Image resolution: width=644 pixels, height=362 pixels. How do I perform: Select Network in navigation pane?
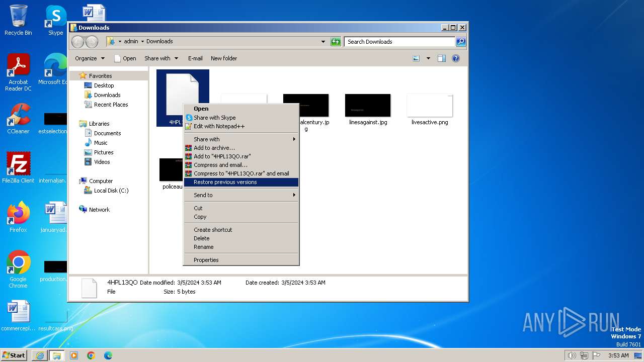tap(99, 210)
